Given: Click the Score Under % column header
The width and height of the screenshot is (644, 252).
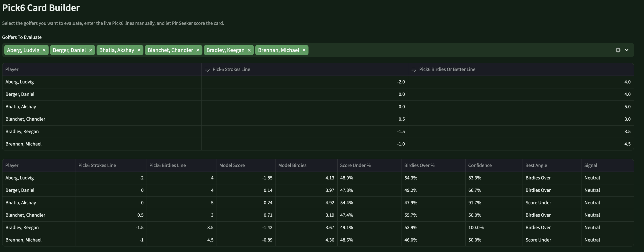Looking at the screenshot, I should coord(355,165).
